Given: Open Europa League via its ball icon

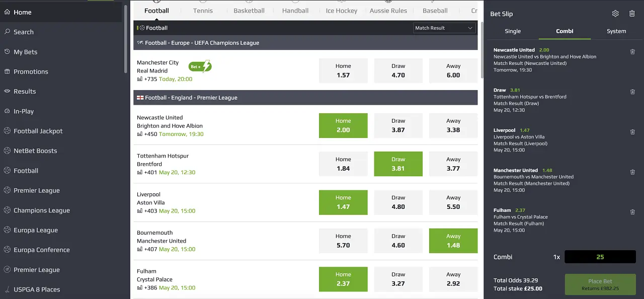Looking at the screenshot, I should click(x=7, y=230).
